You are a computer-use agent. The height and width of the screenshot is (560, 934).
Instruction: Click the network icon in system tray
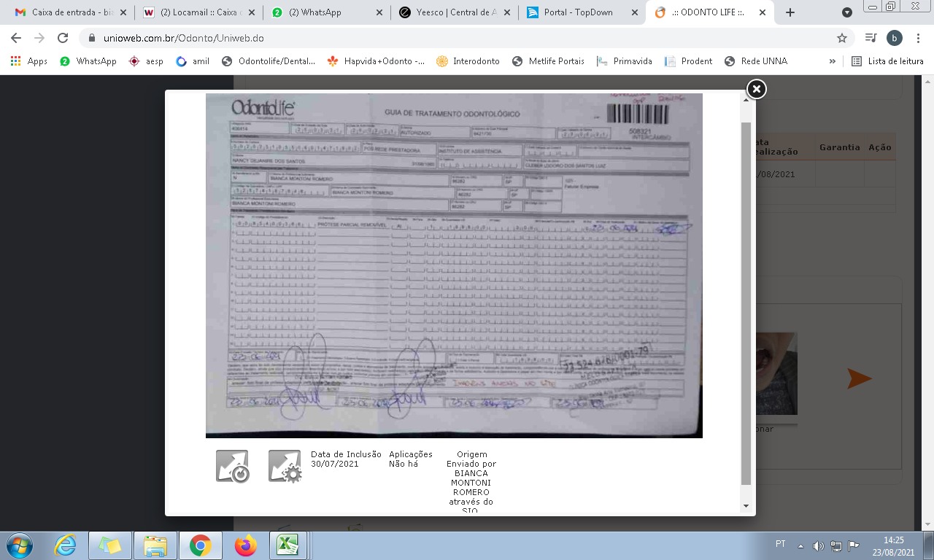click(836, 545)
